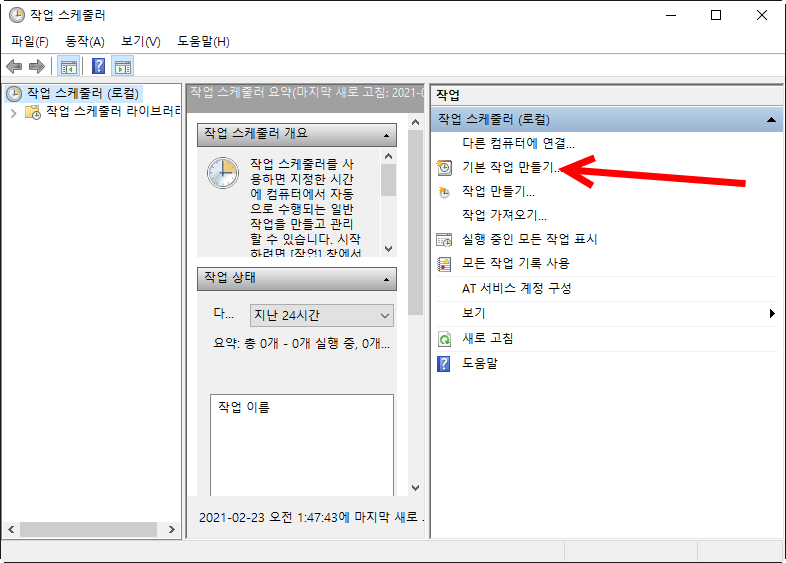Click 도움말 text in actions pane
The width and height of the screenshot is (786, 563).
(480, 363)
